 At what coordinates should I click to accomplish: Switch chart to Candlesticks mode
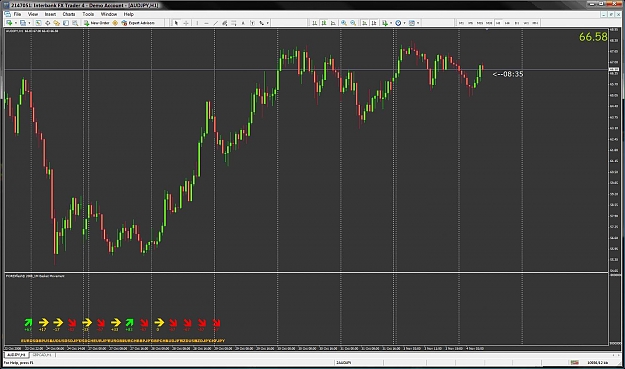324,23
